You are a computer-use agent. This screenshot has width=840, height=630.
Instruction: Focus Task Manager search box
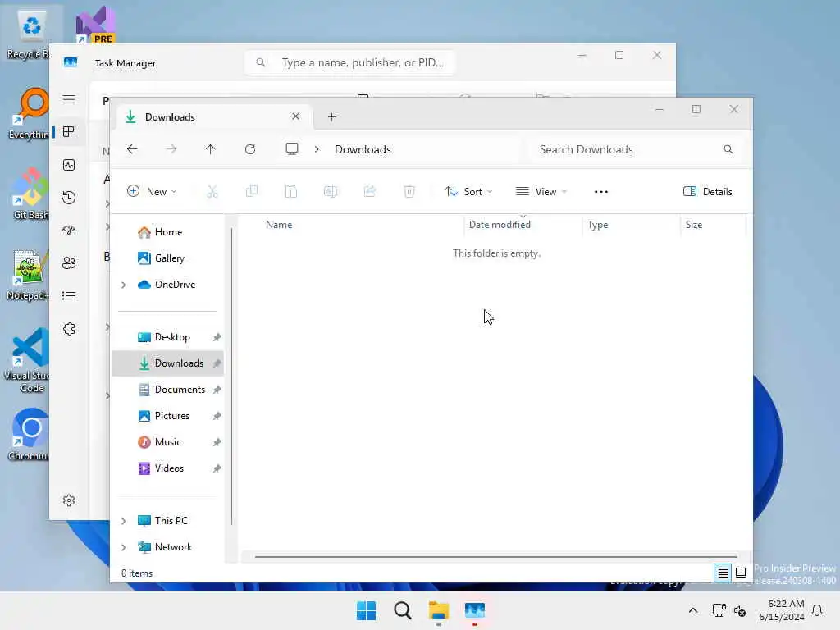[x=349, y=62]
